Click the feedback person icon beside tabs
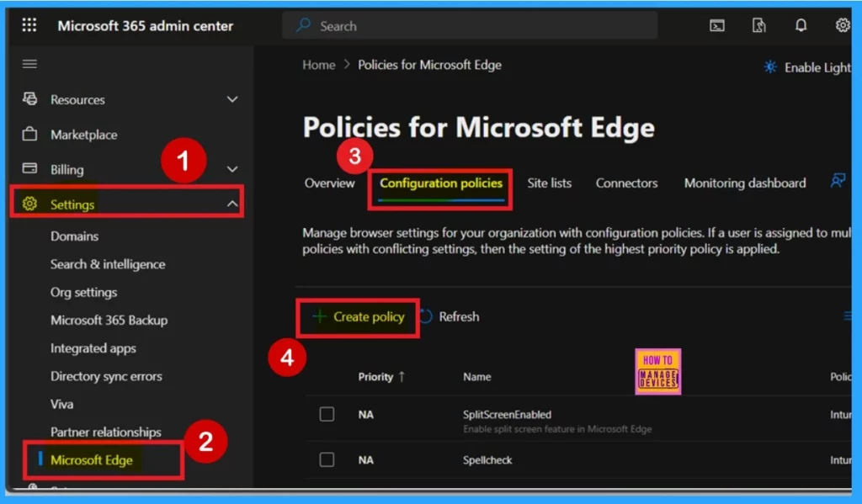The image size is (862, 504). (838, 180)
